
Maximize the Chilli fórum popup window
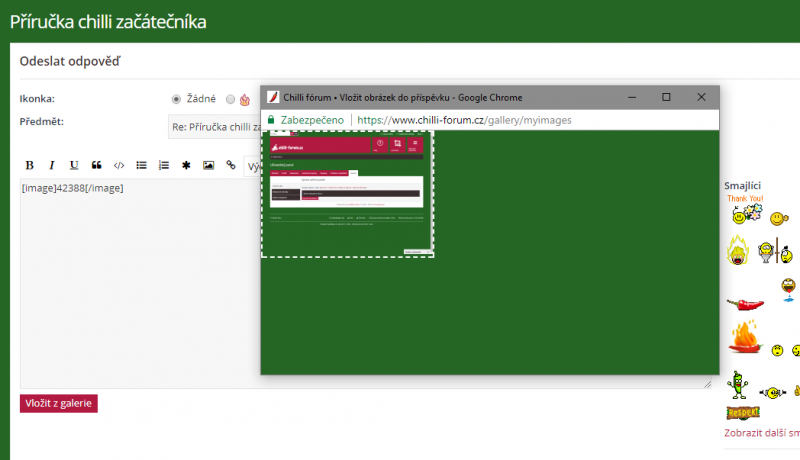(666, 97)
